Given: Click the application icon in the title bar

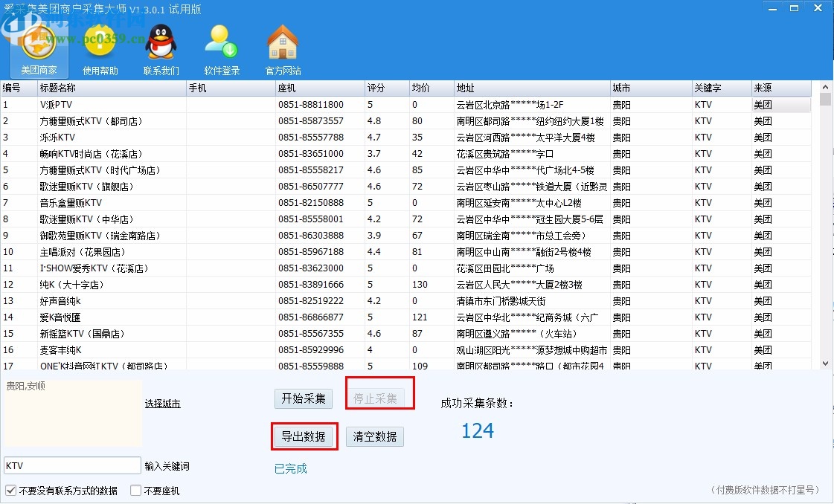Looking at the screenshot, I should click(x=7, y=7).
